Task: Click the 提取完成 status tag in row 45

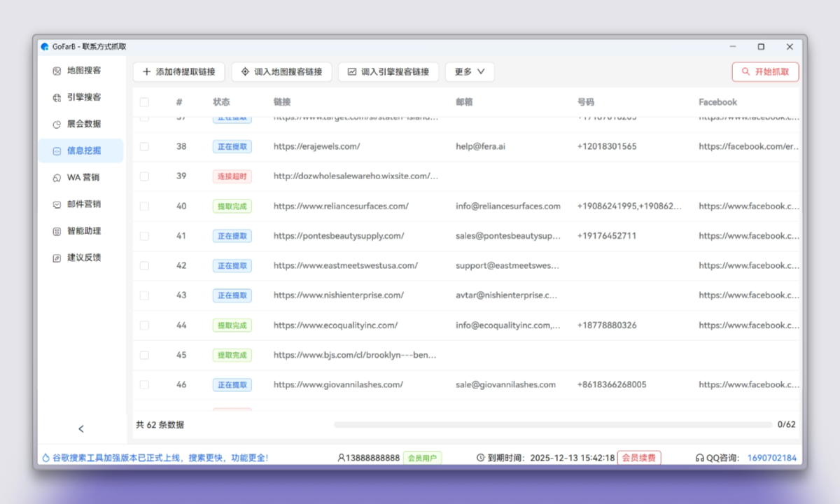Action: 232,355
